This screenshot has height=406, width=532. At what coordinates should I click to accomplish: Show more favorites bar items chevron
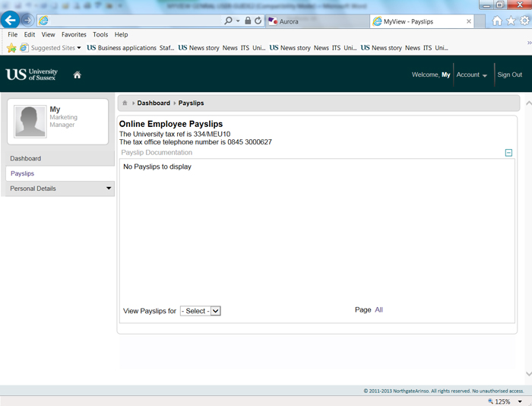tap(529, 43)
